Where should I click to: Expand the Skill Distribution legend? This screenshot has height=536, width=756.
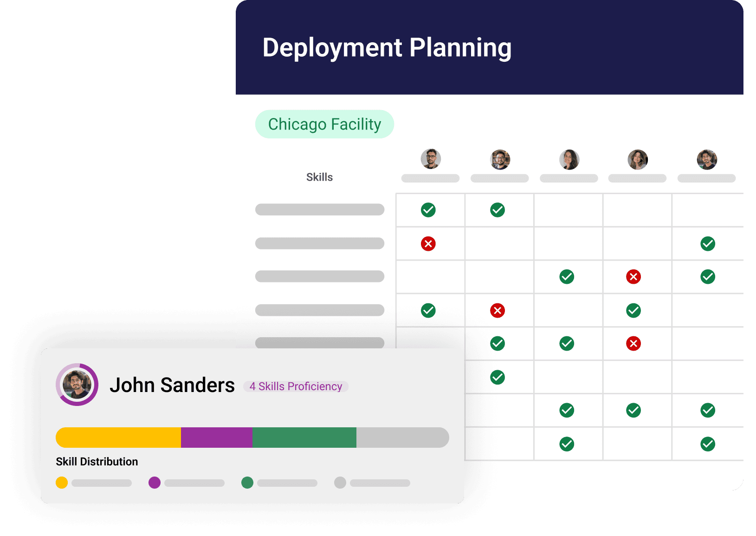pyautogui.click(x=97, y=461)
